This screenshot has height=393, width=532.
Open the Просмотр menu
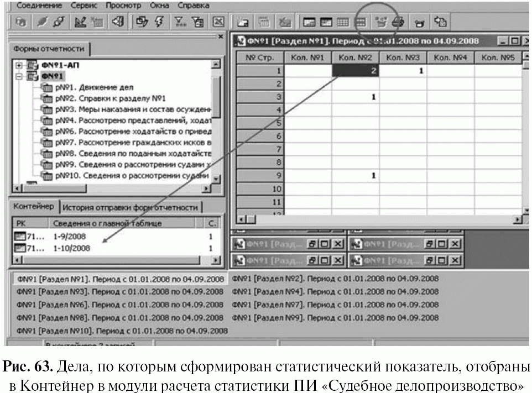(x=123, y=6)
